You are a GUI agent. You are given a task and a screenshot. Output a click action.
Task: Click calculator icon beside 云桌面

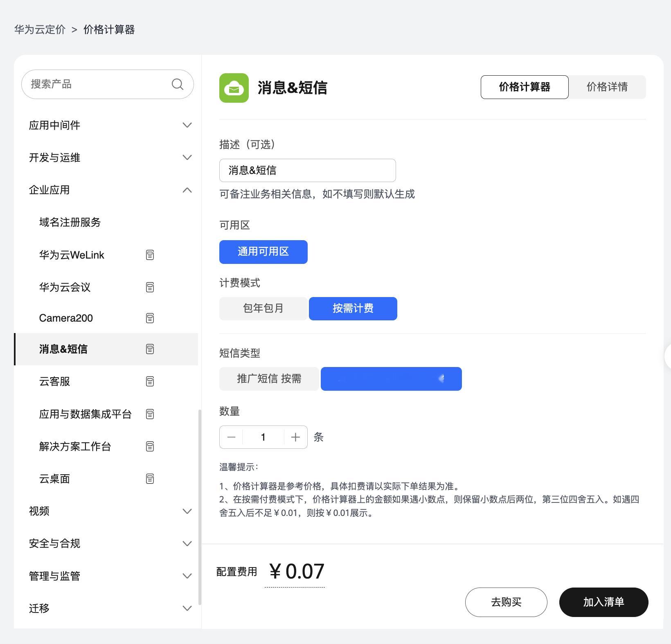pyautogui.click(x=150, y=479)
